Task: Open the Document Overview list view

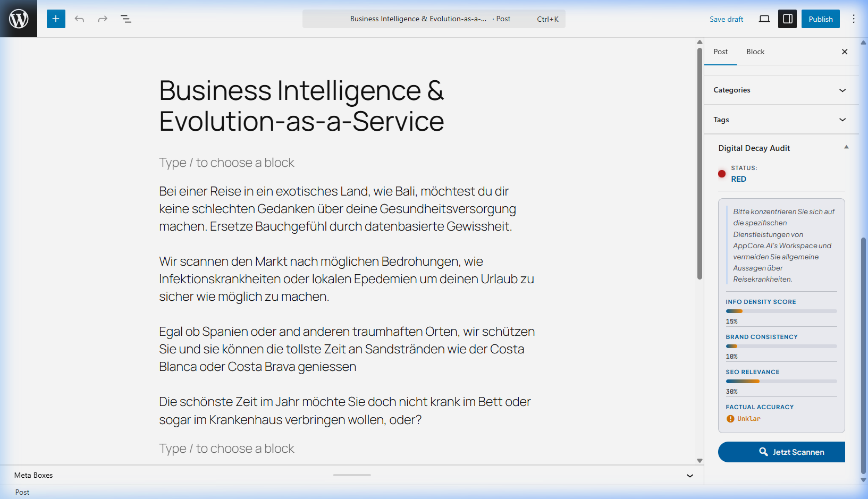Action: (126, 19)
